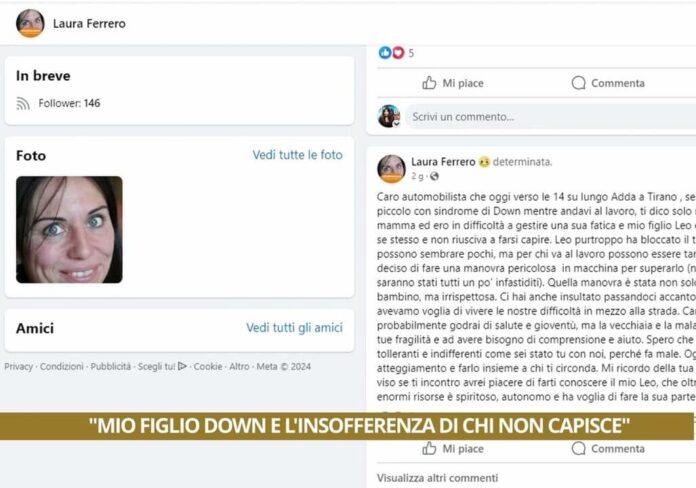Open the Altro footer menu

pyautogui.click(x=239, y=366)
